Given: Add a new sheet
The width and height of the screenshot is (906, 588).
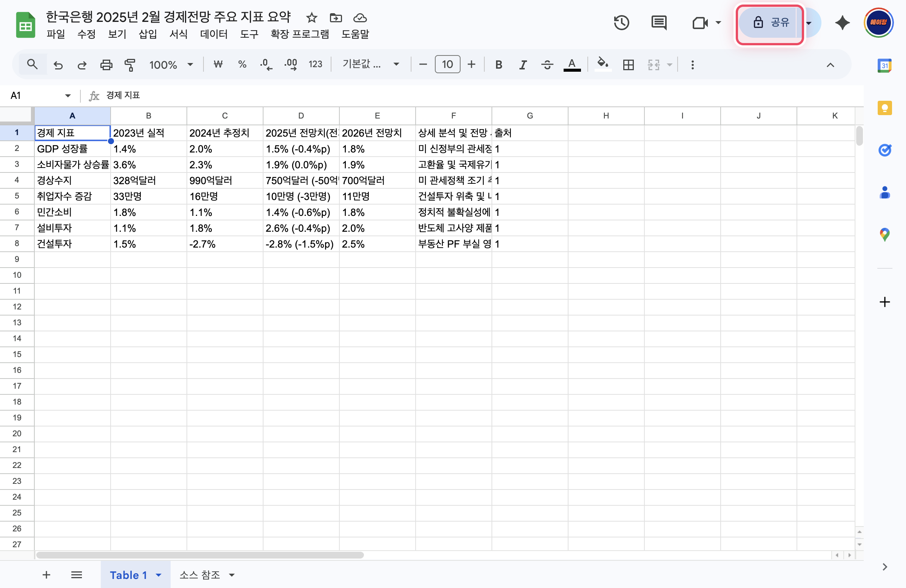Looking at the screenshot, I should [x=46, y=575].
